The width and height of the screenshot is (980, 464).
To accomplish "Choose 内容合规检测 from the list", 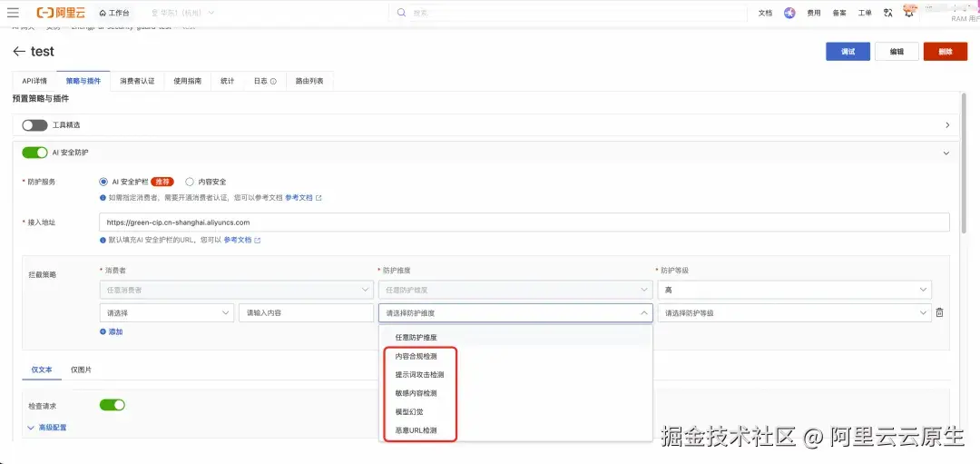I will point(515,356).
